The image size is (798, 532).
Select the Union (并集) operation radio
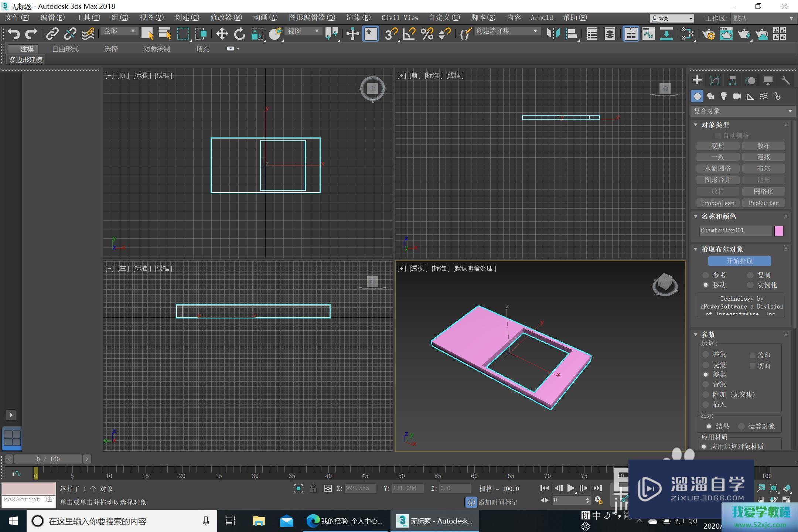706,355
